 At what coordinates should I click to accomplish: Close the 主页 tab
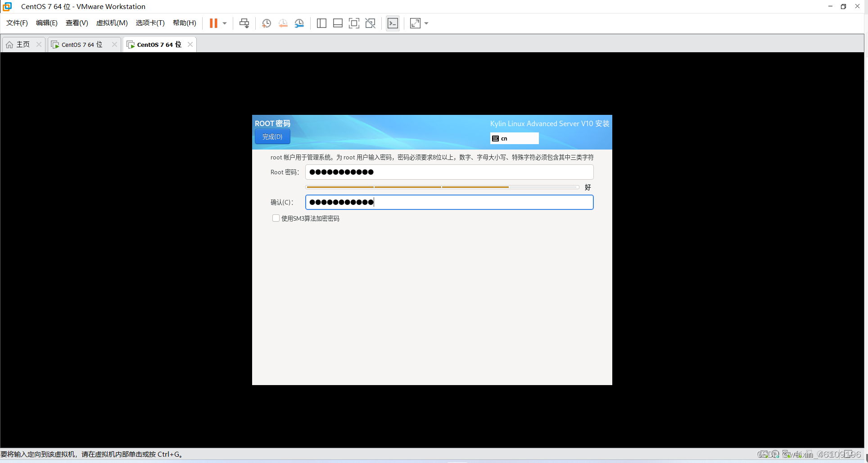click(39, 45)
